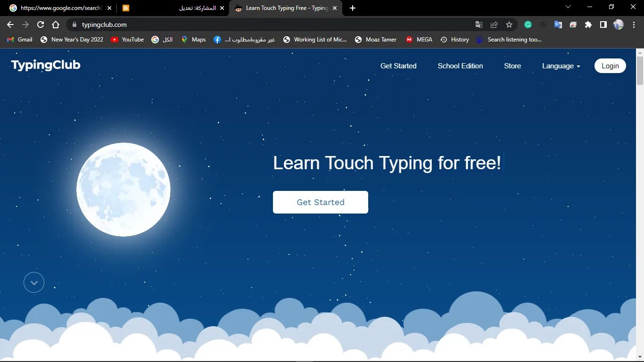Viewport: 644px width, 362px height.
Task: Click the white Get Started button
Action: point(321,202)
